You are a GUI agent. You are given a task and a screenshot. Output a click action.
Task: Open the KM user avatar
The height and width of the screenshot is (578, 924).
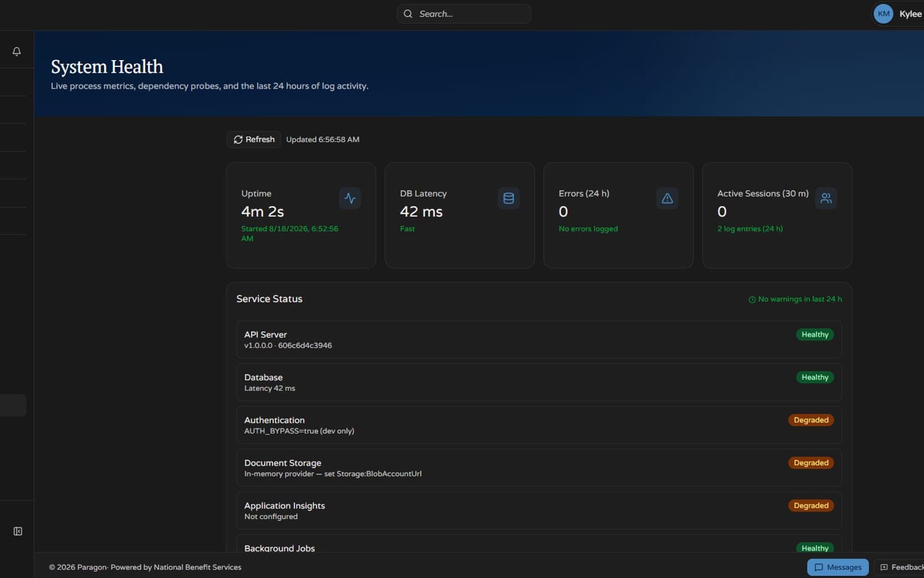(x=883, y=14)
